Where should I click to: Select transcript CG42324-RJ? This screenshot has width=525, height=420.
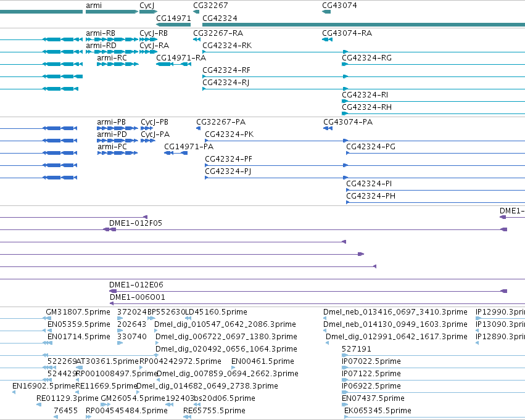click(226, 83)
